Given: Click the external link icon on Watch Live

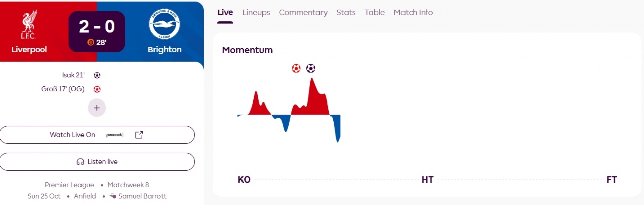Looking at the screenshot, I should point(139,135).
